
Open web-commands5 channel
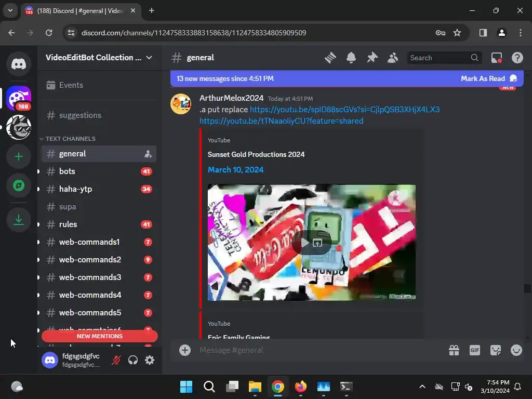coord(98,312)
